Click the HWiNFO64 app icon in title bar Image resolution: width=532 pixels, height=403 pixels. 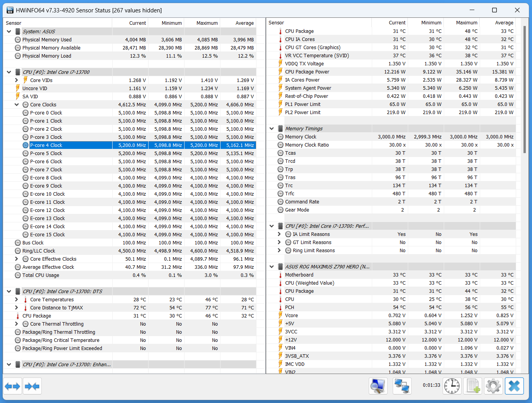(x=10, y=10)
